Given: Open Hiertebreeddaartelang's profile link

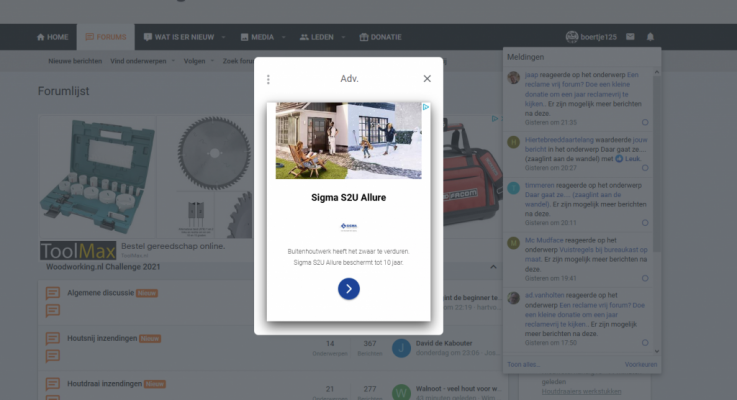Looking at the screenshot, I should click(559, 140).
